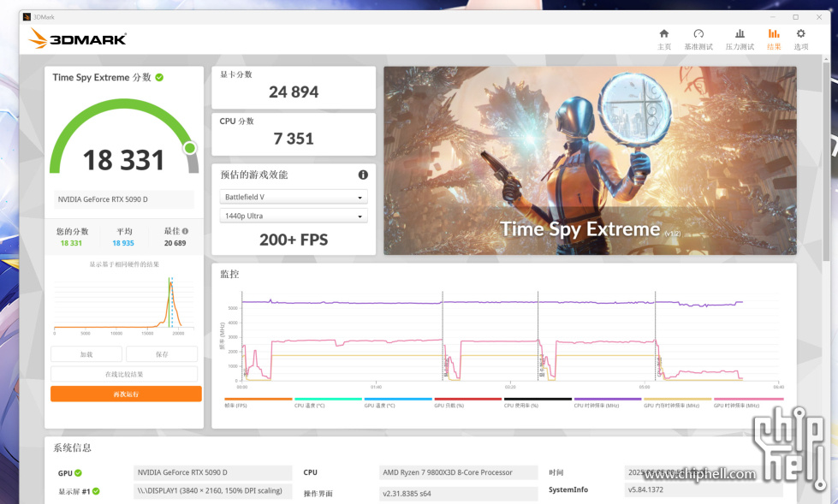Click the \\.\DISPLAY1 display info field

[x=212, y=491]
